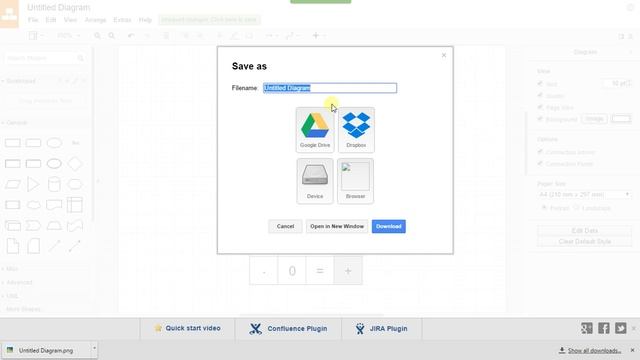Viewport: 640px width, 360px height.
Task: Cancel the Save as dialog
Action: coord(285,226)
